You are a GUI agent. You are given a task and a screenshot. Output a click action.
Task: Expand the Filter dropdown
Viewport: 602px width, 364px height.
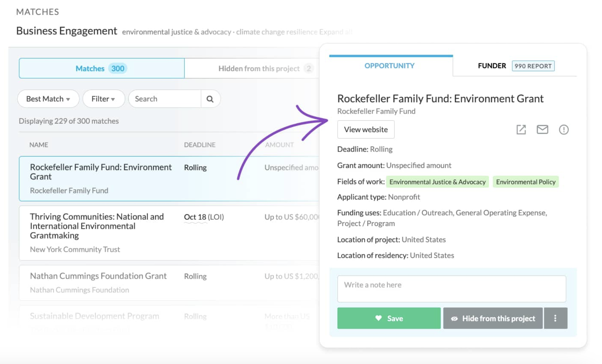click(x=103, y=99)
